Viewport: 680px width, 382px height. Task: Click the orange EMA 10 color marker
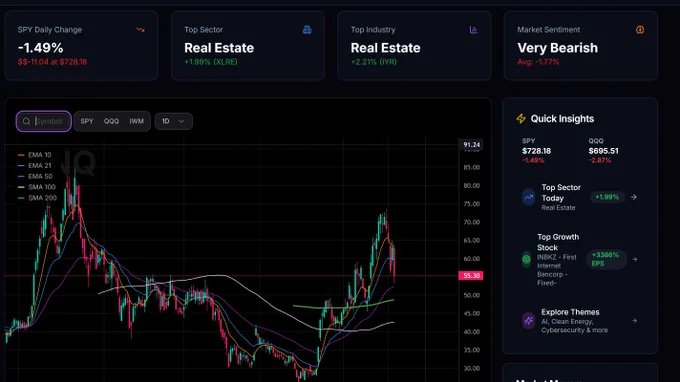click(x=21, y=155)
